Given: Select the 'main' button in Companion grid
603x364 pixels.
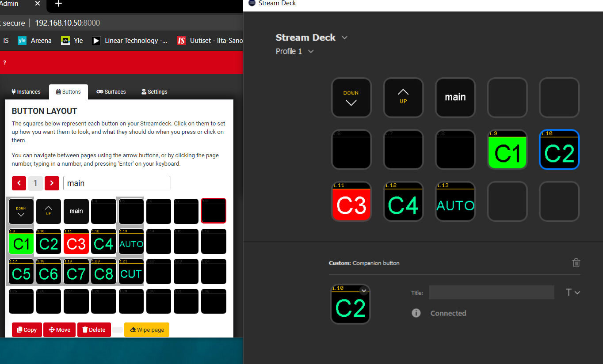Looking at the screenshot, I should coord(76,211).
